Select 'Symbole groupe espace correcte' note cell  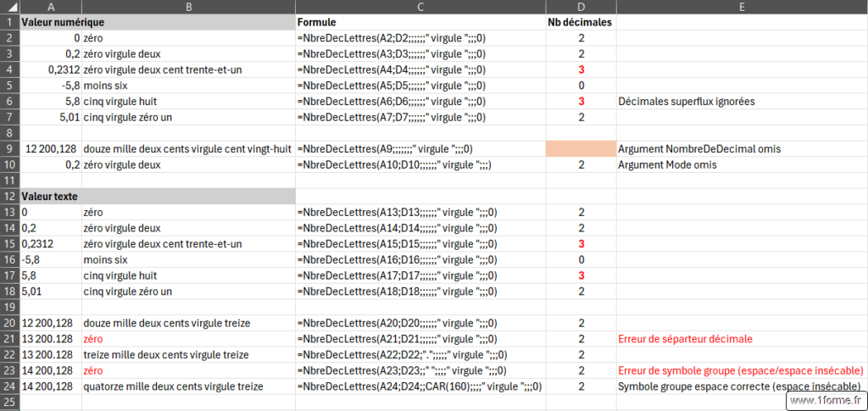[743, 386]
